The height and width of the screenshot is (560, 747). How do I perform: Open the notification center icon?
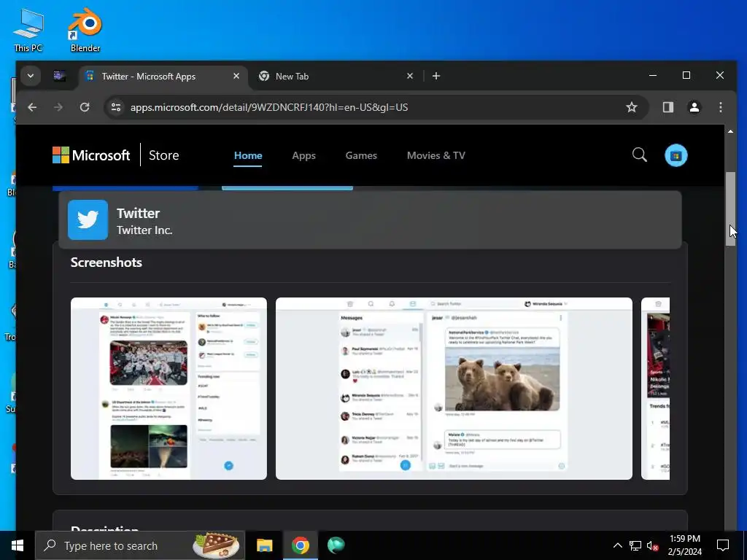click(723, 545)
